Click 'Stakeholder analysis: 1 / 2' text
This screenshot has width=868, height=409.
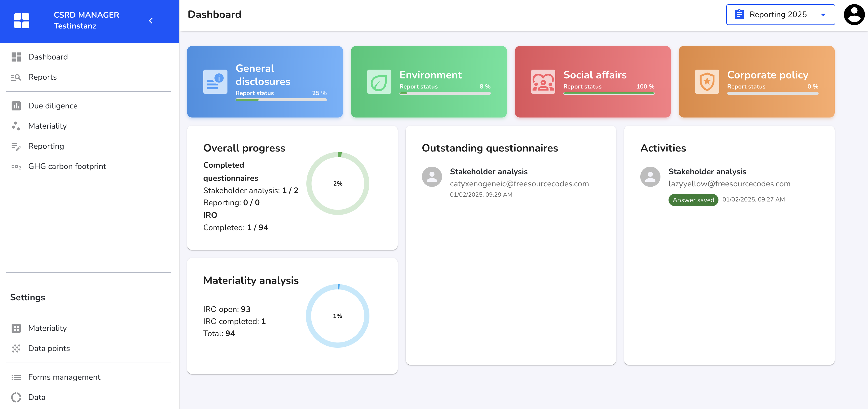pos(251,191)
